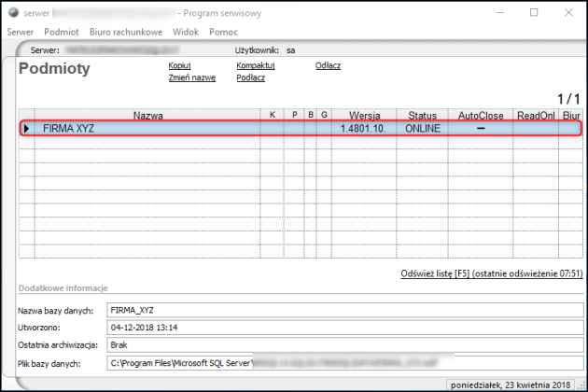The height and width of the screenshot is (392, 588).
Task: Open the Serwer menu
Action: pos(21,32)
